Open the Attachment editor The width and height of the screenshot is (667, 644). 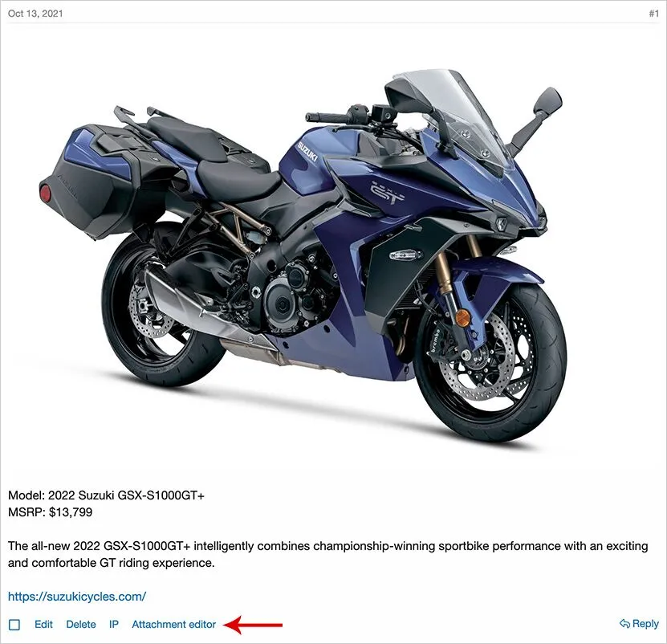(173, 624)
